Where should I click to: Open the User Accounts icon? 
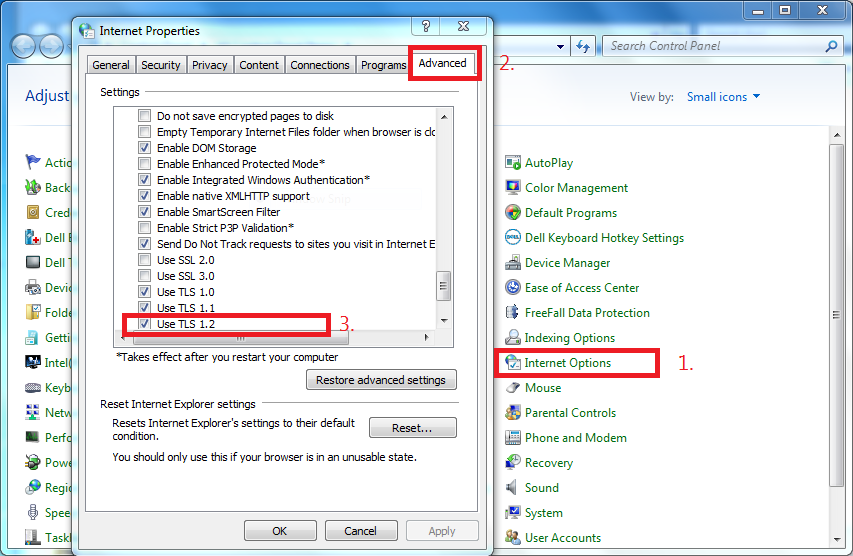coord(512,538)
